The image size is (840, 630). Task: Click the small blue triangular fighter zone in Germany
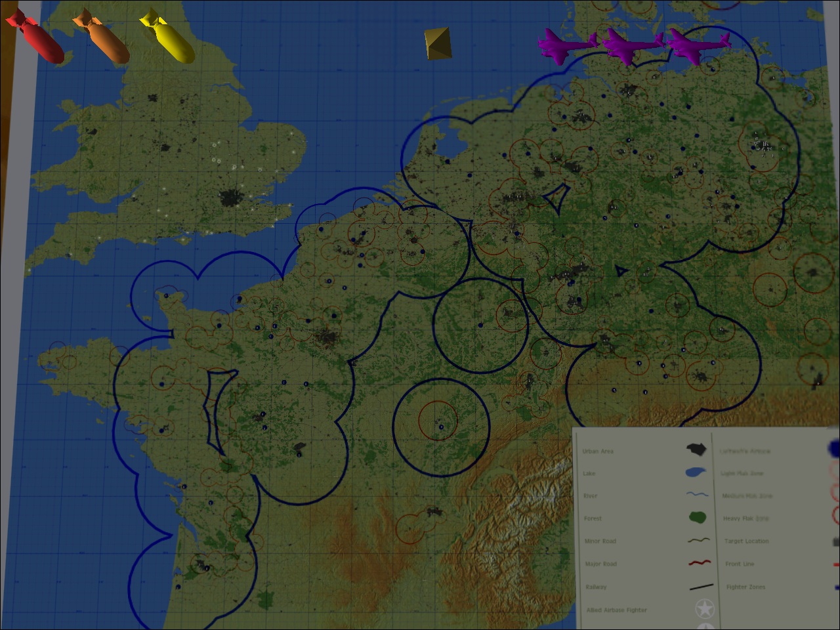pyautogui.click(x=621, y=270)
